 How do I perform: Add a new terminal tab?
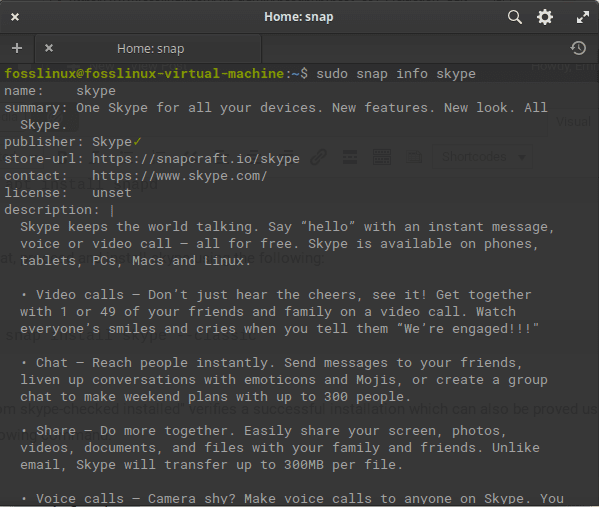click(17, 48)
